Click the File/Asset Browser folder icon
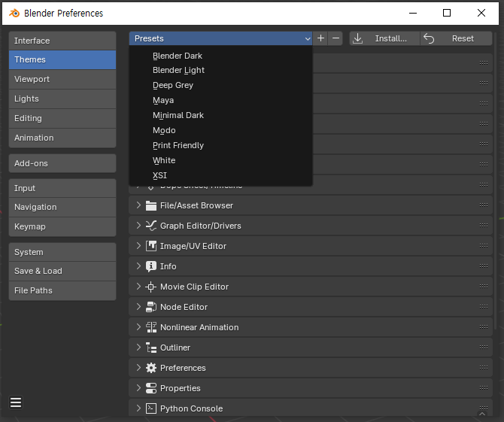The height and width of the screenshot is (422, 504). coord(150,205)
